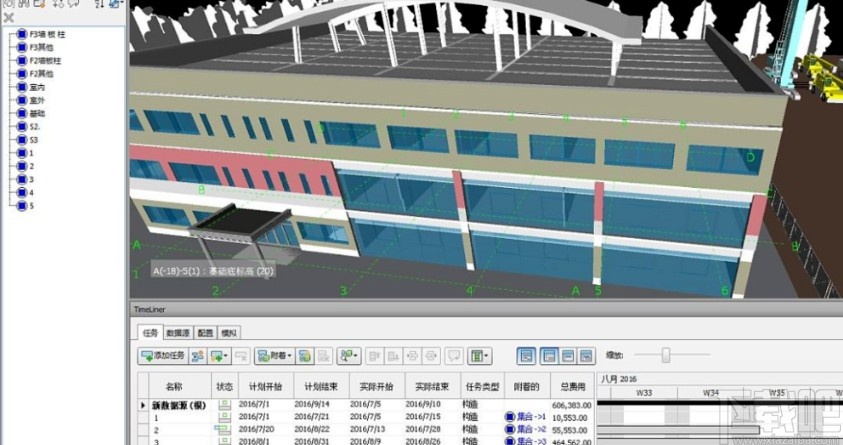843x445 pixels.
Task: Click the 总费用 column header
Action: [573, 386]
